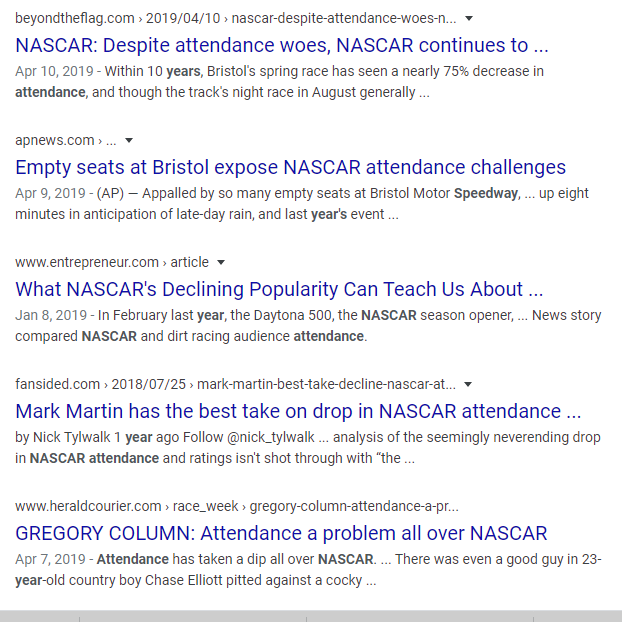Open 'NASCAR: Despite attendance woes' result
This screenshot has width=622, height=622.
pyautogui.click(x=281, y=46)
